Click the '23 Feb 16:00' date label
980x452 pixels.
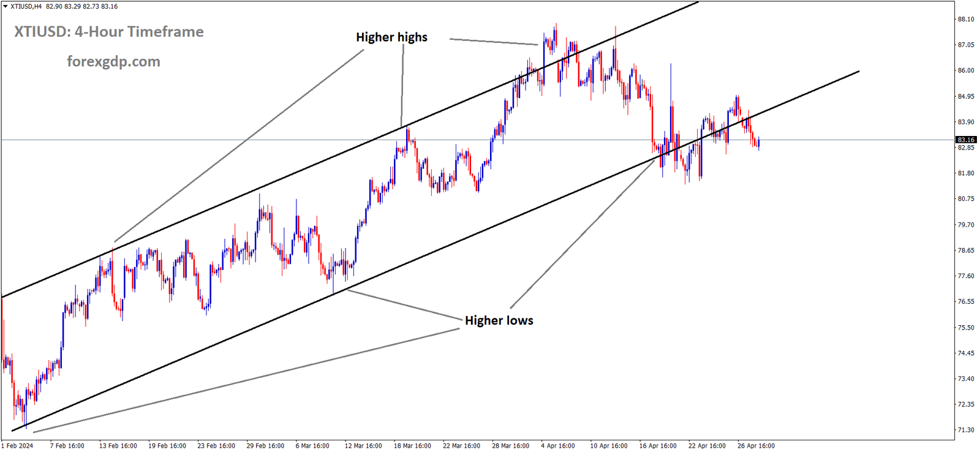coord(216,445)
